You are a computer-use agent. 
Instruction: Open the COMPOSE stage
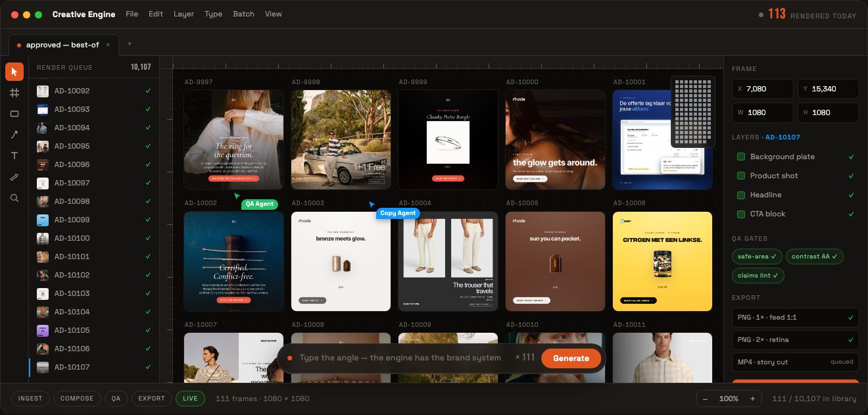pos(77,399)
